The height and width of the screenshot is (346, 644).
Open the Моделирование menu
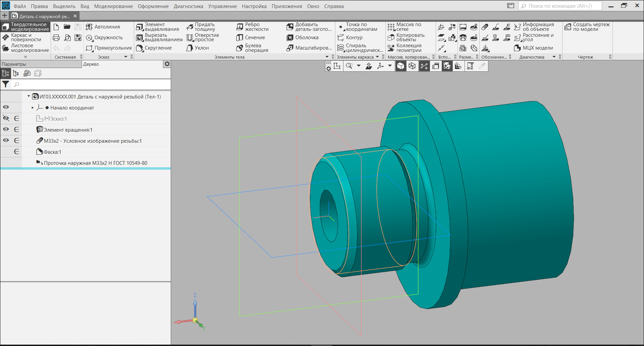(113, 6)
